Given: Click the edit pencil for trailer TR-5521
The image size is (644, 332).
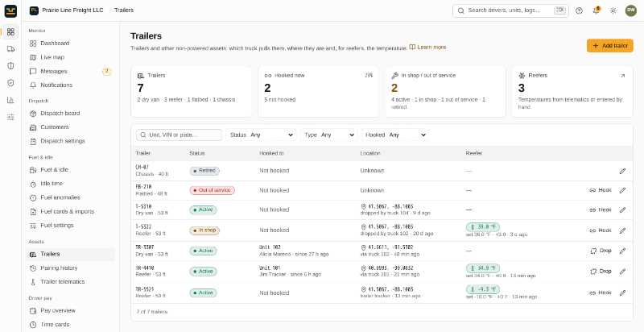Looking at the screenshot, I should pos(622,293).
